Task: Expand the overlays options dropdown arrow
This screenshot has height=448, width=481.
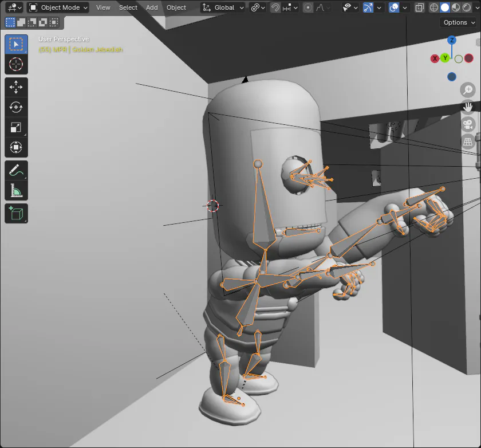Action: pyautogui.click(x=405, y=7)
